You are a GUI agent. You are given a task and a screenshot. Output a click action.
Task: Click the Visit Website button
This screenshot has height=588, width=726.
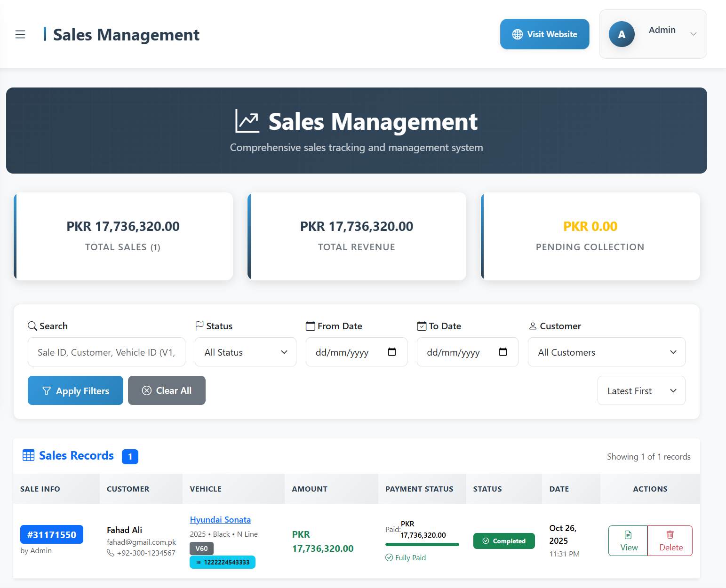tap(544, 34)
